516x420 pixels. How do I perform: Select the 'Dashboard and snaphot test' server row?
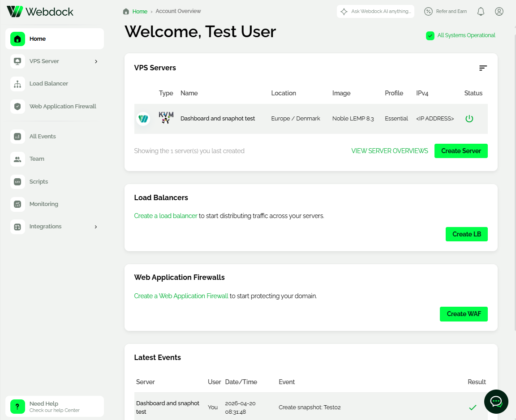pos(218,119)
